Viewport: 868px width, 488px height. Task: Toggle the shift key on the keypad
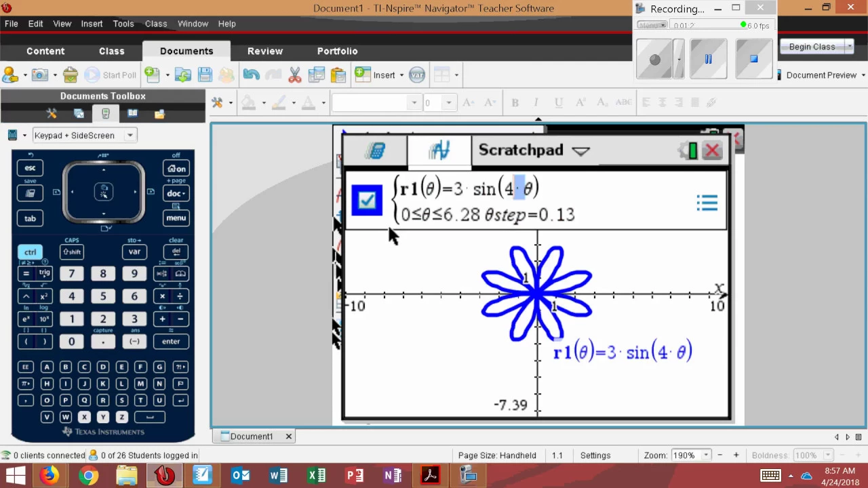[71, 252]
